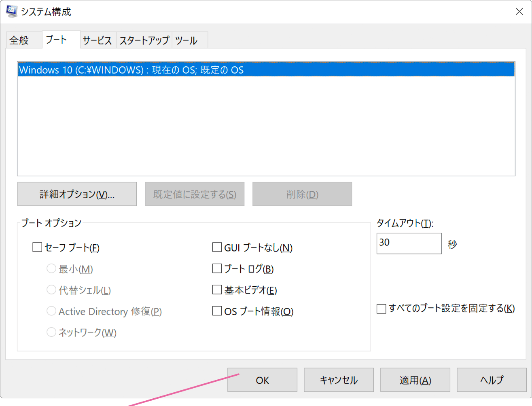Open ヘルプ button
The image size is (532, 406).
pos(492,380)
